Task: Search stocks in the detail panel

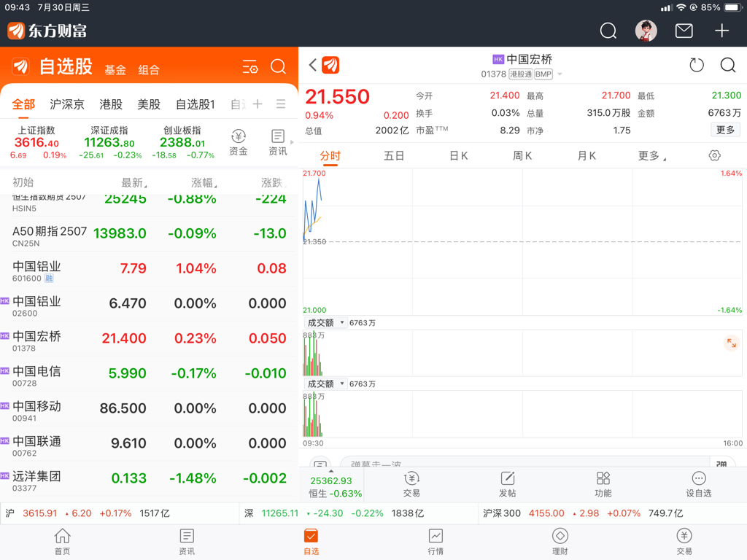Action: point(728,65)
